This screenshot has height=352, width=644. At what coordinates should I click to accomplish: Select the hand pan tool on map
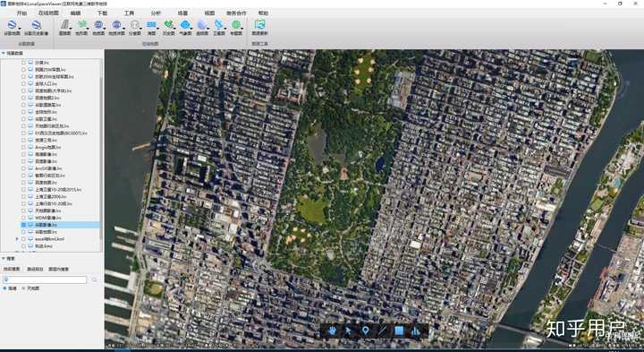click(x=332, y=331)
